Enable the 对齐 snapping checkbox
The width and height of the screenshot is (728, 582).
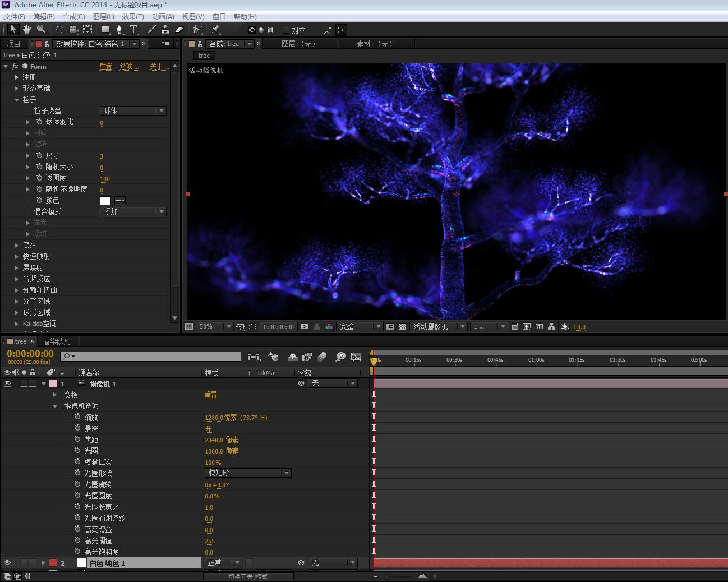click(x=286, y=30)
